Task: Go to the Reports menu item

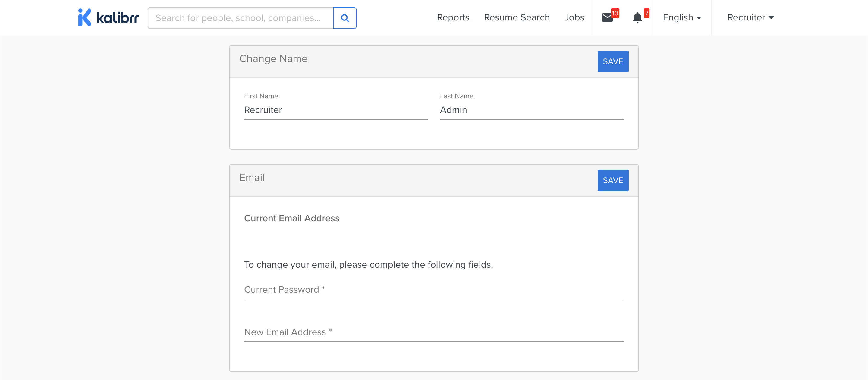Action: tap(452, 17)
